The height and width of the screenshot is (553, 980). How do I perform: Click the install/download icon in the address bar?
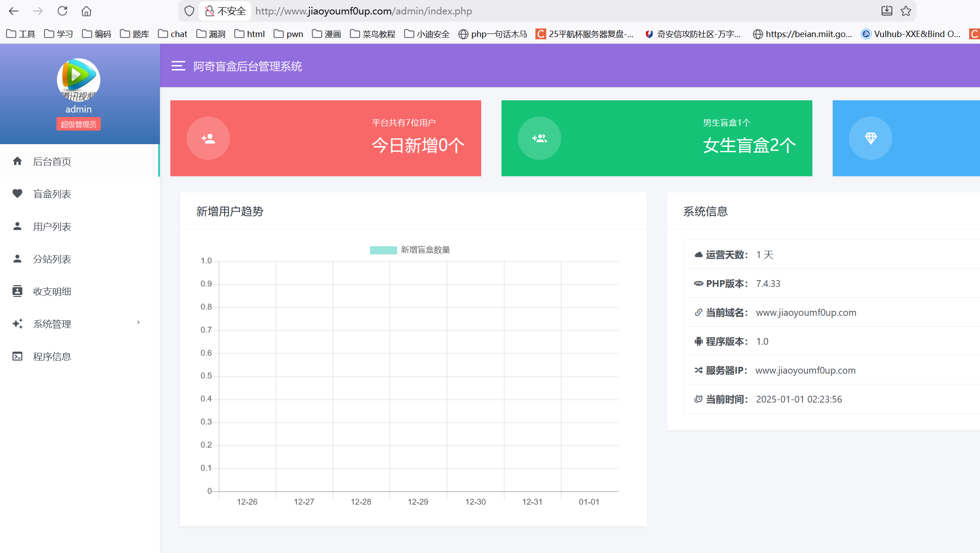[887, 11]
